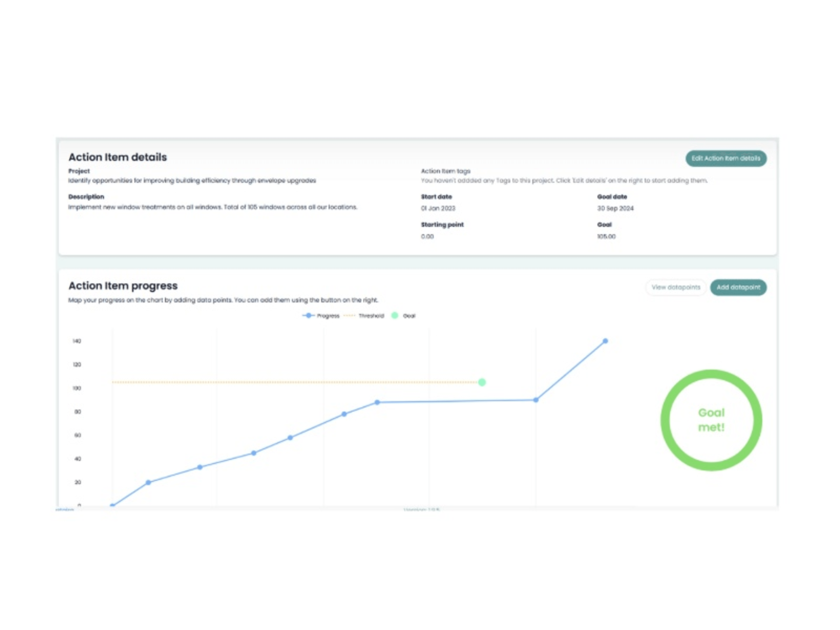Click the progress data point at value 20

pos(148,482)
